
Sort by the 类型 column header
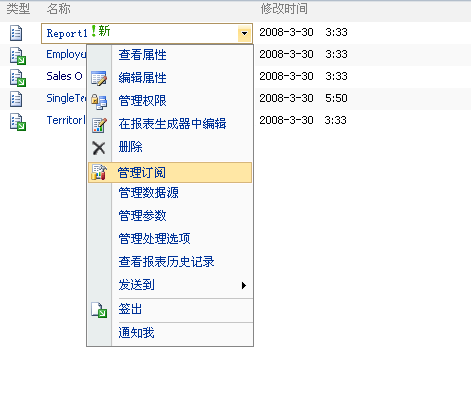point(18,9)
